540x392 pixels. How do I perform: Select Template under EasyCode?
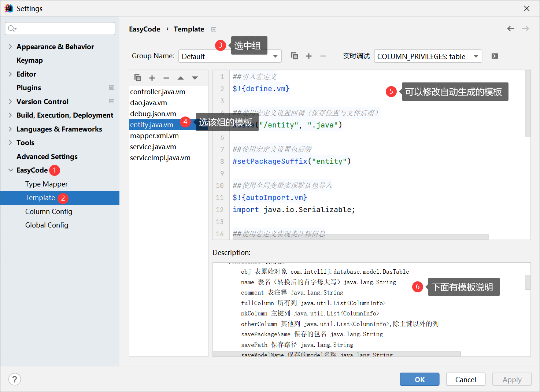click(x=60, y=198)
